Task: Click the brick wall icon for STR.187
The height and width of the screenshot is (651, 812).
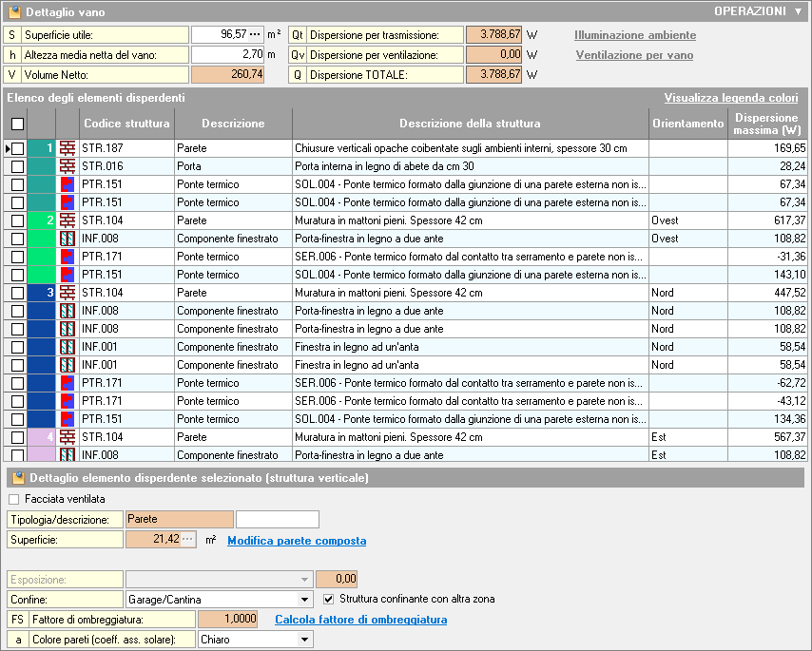Action: click(x=68, y=148)
